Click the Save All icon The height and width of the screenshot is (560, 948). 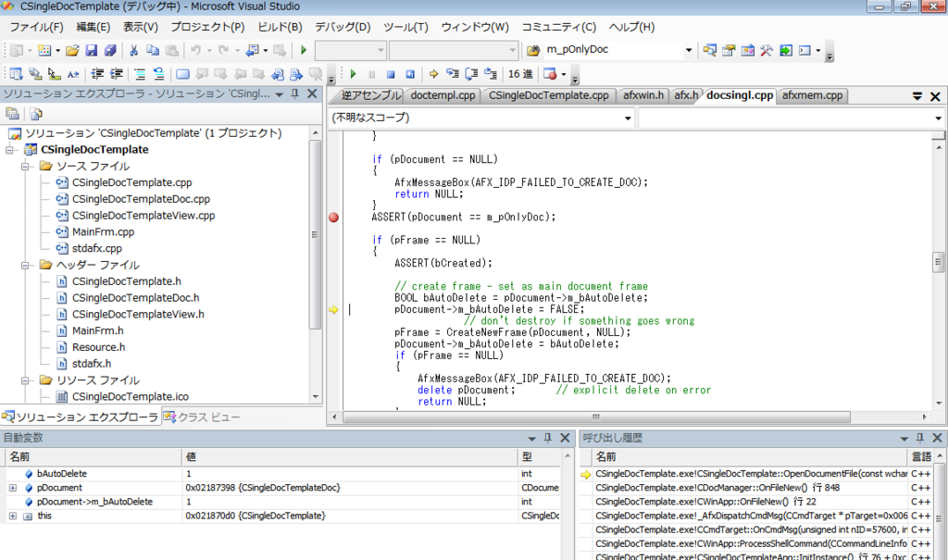110,50
